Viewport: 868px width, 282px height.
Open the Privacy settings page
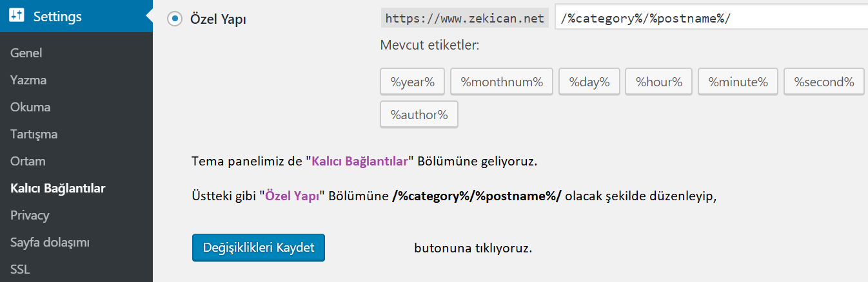point(30,216)
